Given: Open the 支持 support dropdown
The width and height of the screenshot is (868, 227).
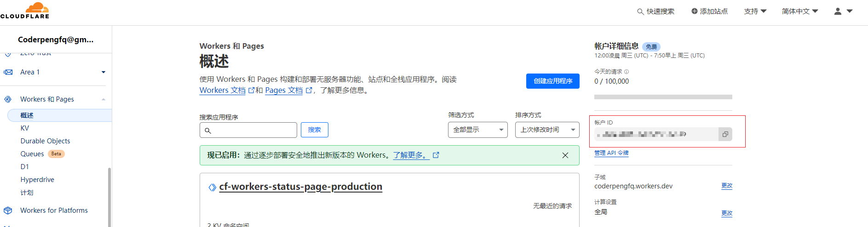Looking at the screenshot, I should pos(755,11).
